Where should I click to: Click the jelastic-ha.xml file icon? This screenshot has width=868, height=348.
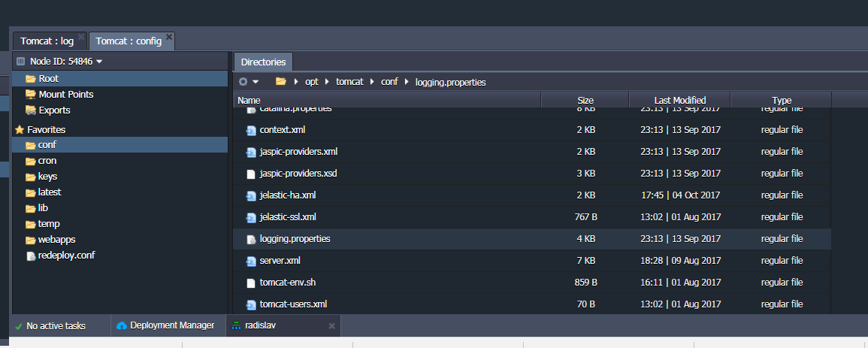pos(251,195)
